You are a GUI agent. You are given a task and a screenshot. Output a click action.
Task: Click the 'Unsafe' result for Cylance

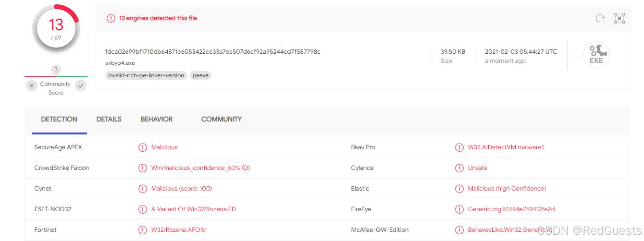(x=478, y=168)
